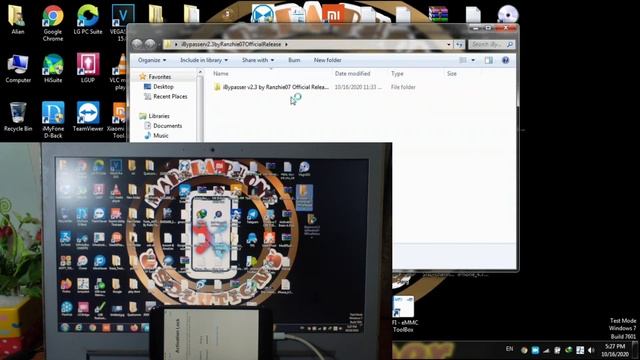Open the taskbar network signal icon
This screenshot has width=640, height=360.
[x=546, y=350]
